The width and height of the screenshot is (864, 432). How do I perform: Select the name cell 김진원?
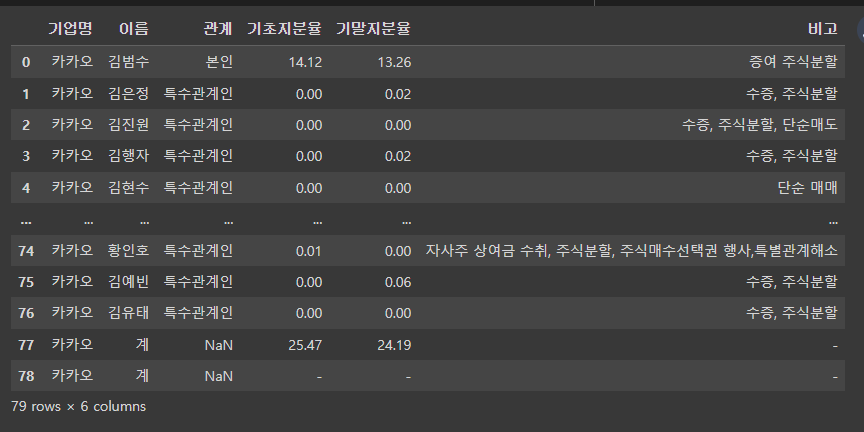tap(128, 125)
